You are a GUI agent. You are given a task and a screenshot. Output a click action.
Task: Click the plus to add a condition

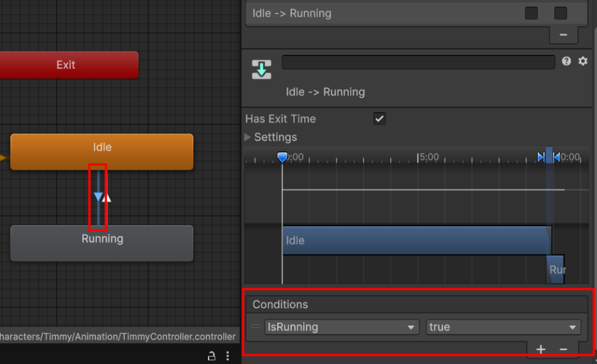(x=541, y=349)
